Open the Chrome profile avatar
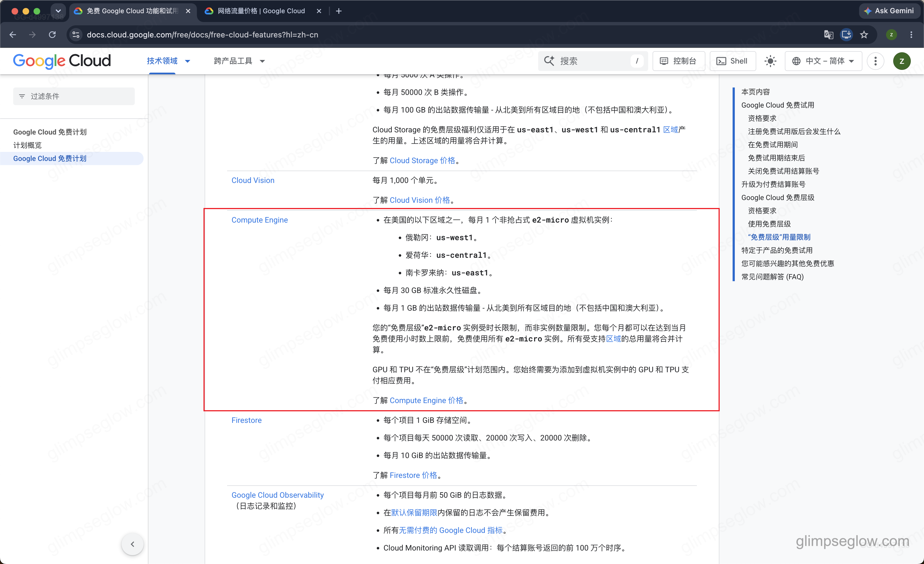 891,34
